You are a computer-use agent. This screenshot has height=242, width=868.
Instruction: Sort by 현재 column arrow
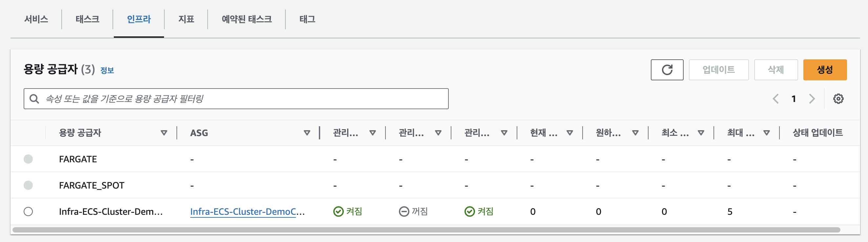point(569,133)
